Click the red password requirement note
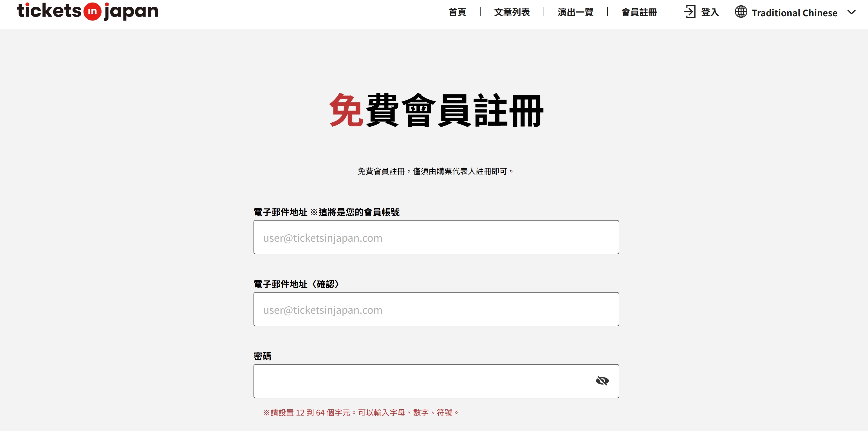 360,412
